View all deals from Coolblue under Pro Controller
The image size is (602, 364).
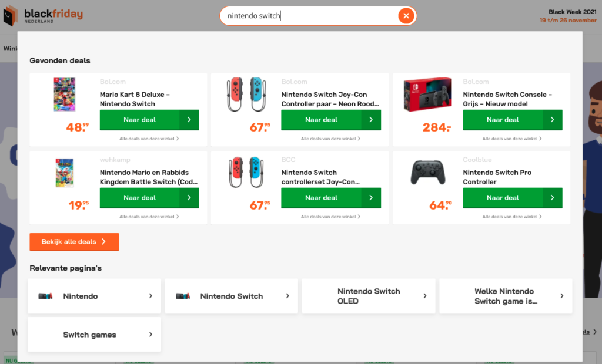(512, 217)
